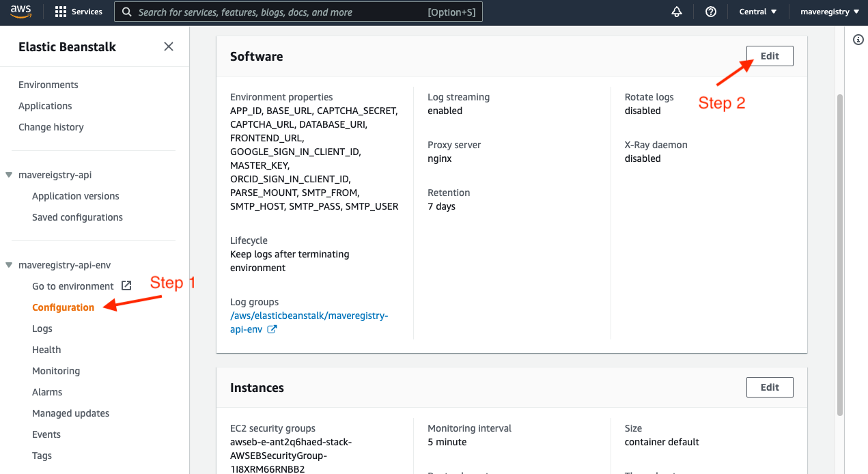Edit the Instances configuration

[770, 387]
